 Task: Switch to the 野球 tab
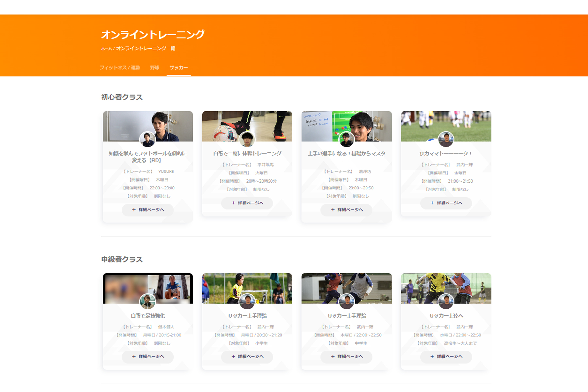[x=155, y=68]
